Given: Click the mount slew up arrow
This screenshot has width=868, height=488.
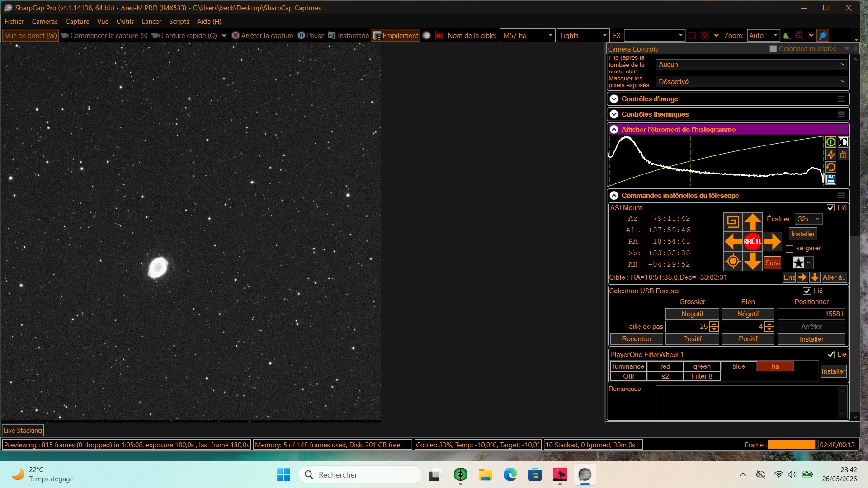Looking at the screenshot, I should [753, 222].
